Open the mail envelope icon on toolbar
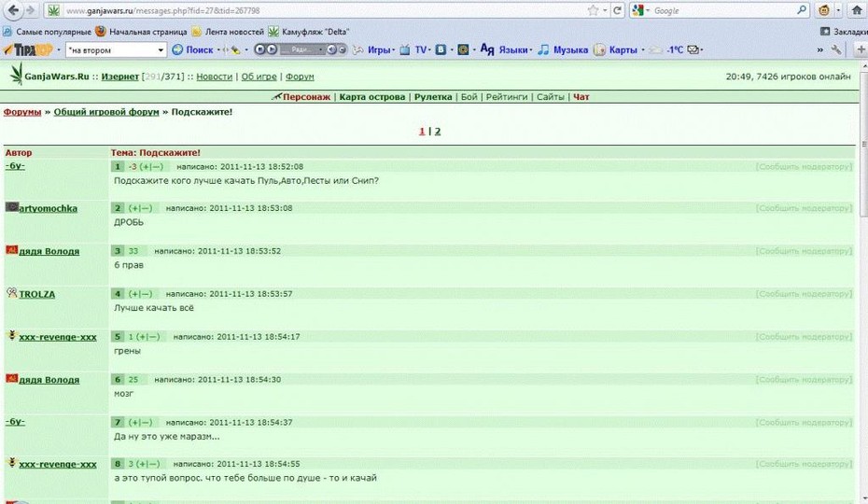 (693, 49)
